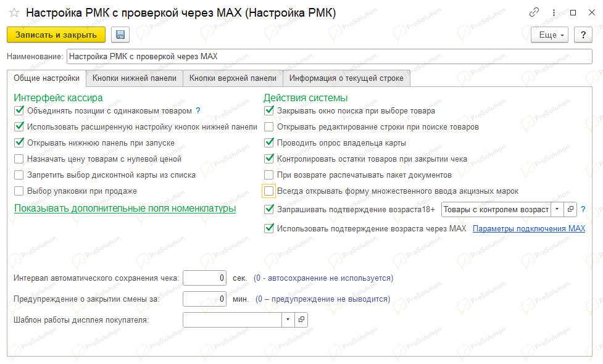Go to 'Информация о текущей строке' tab
Viewport: 603px width, 364px height.
346,78
